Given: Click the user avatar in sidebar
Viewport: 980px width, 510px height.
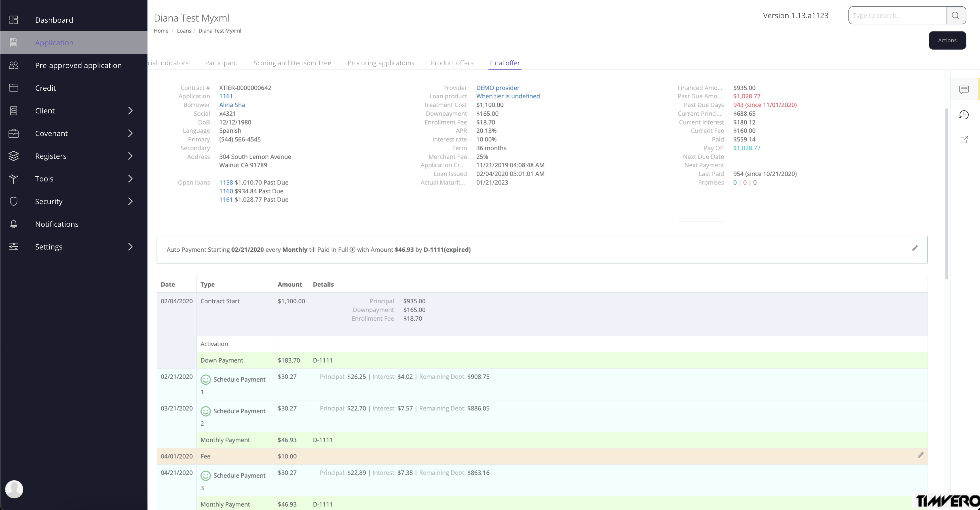Looking at the screenshot, I should (14, 489).
